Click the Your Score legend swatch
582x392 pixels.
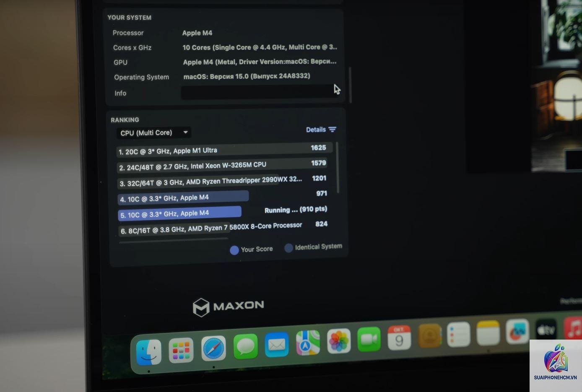(234, 250)
